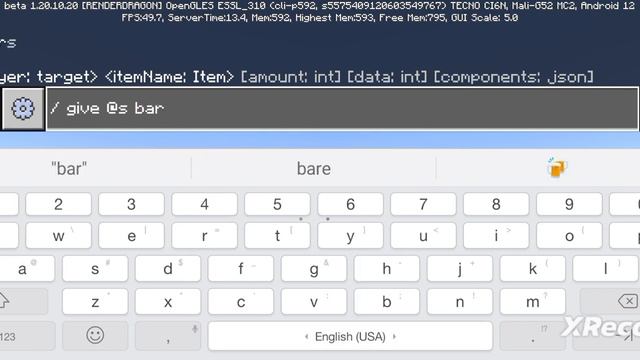Image resolution: width=640 pixels, height=360 pixels.
Task: Tap the m letter key
Action: 533,302
